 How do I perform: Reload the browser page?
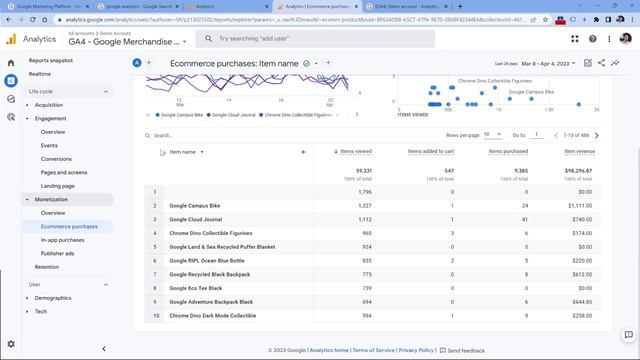pyautogui.click(x=33, y=19)
